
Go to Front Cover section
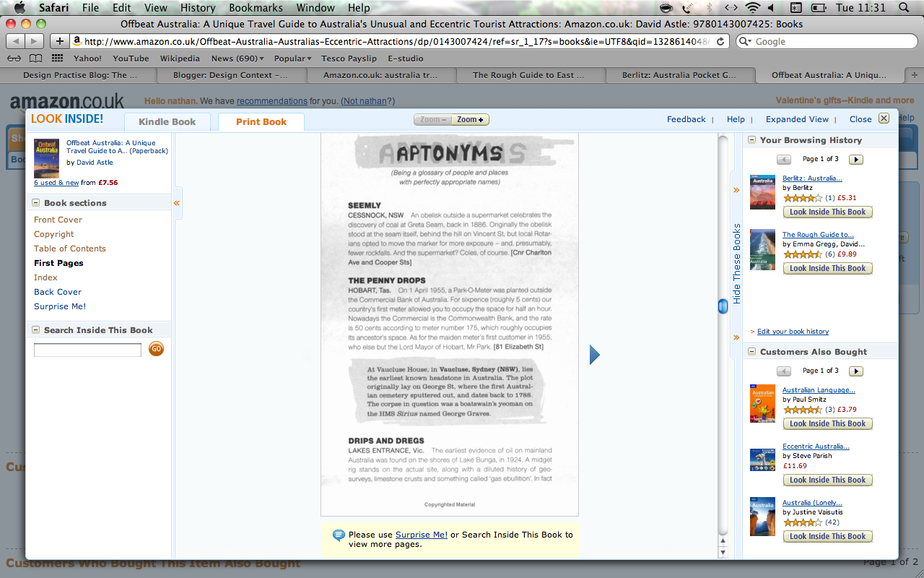click(x=58, y=220)
